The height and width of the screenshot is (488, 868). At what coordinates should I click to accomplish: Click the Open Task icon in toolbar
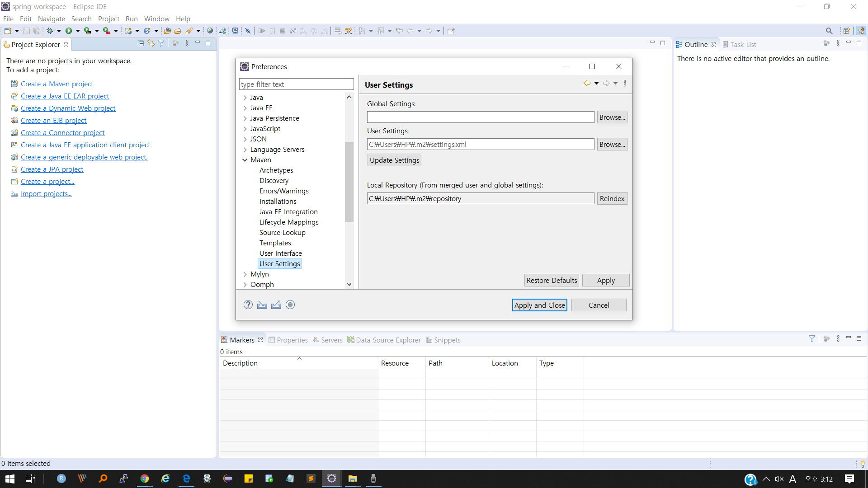[178, 31]
